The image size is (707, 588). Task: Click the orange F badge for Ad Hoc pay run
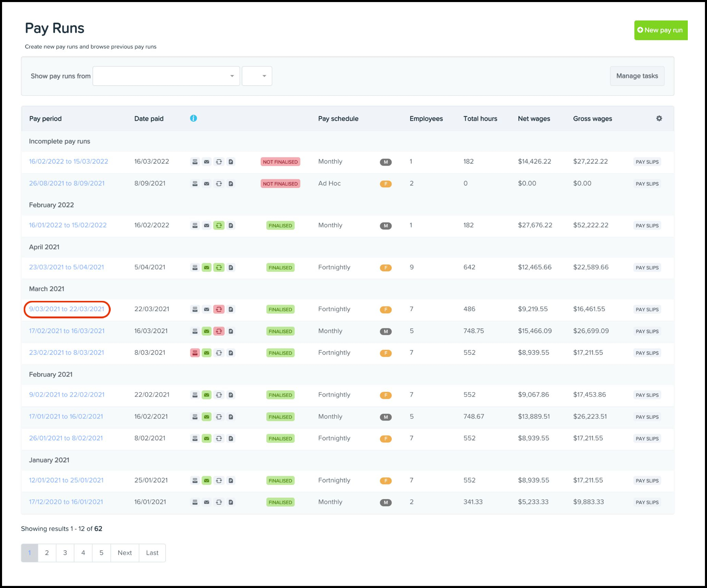click(385, 184)
